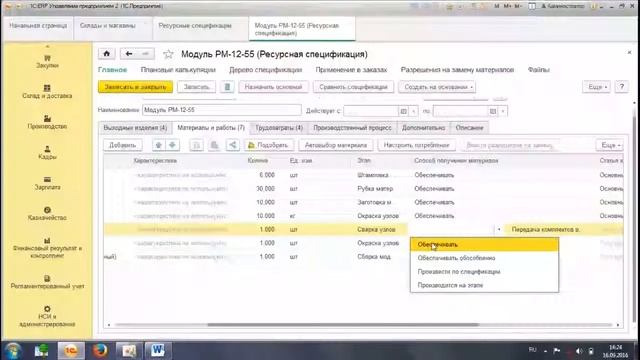640x360 pixels.
Task: Open Плановые калькуляции link
Action: tap(178, 70)
